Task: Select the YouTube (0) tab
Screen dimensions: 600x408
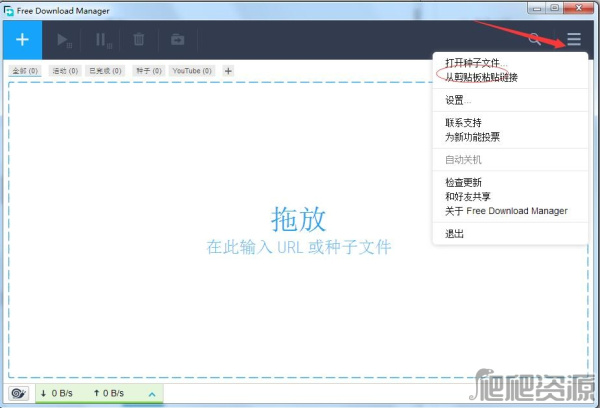Action: [x=192, y=71]
